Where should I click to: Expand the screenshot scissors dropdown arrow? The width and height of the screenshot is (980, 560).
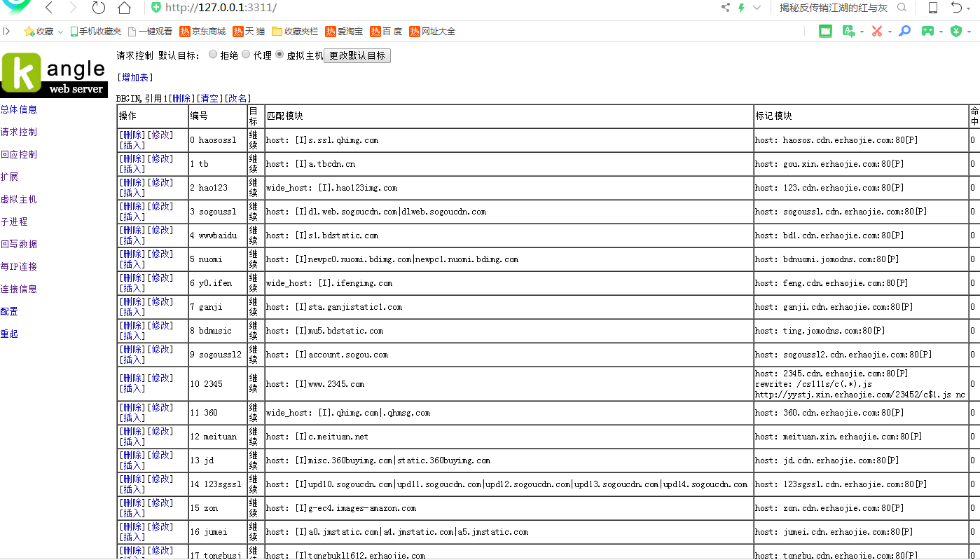[890, 32]
